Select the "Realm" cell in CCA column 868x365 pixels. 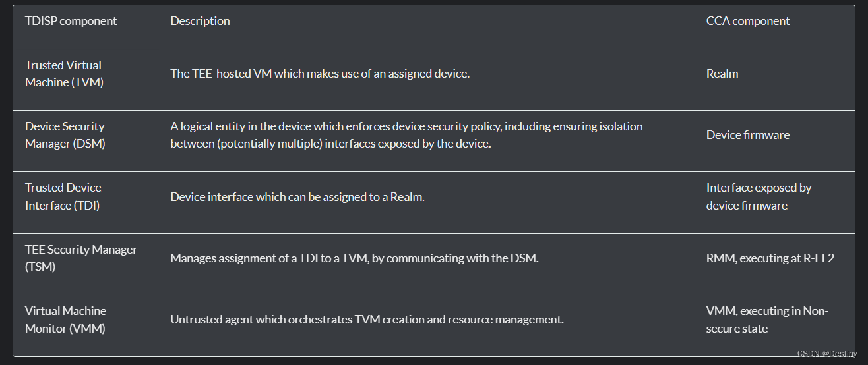722,74
